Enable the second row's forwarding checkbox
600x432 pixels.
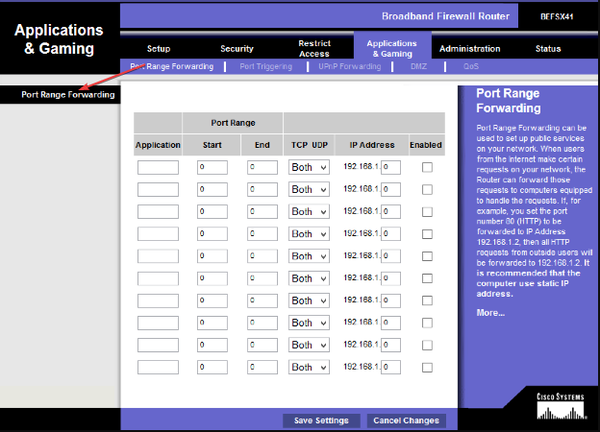(427, 189)
